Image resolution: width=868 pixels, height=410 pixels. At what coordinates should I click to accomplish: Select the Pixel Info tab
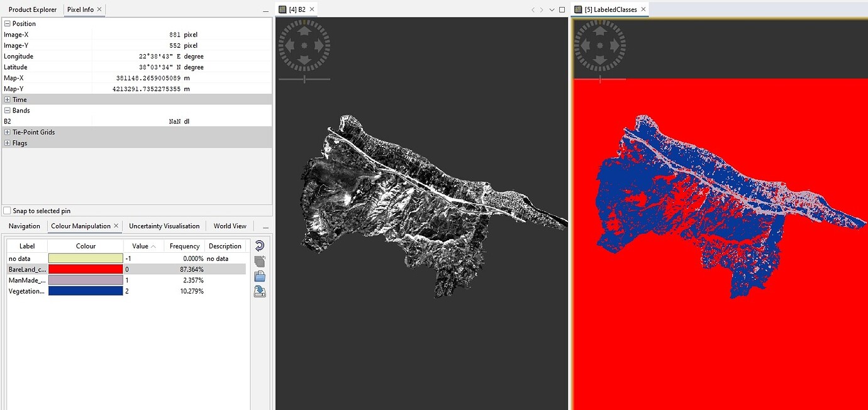(81, 9)
